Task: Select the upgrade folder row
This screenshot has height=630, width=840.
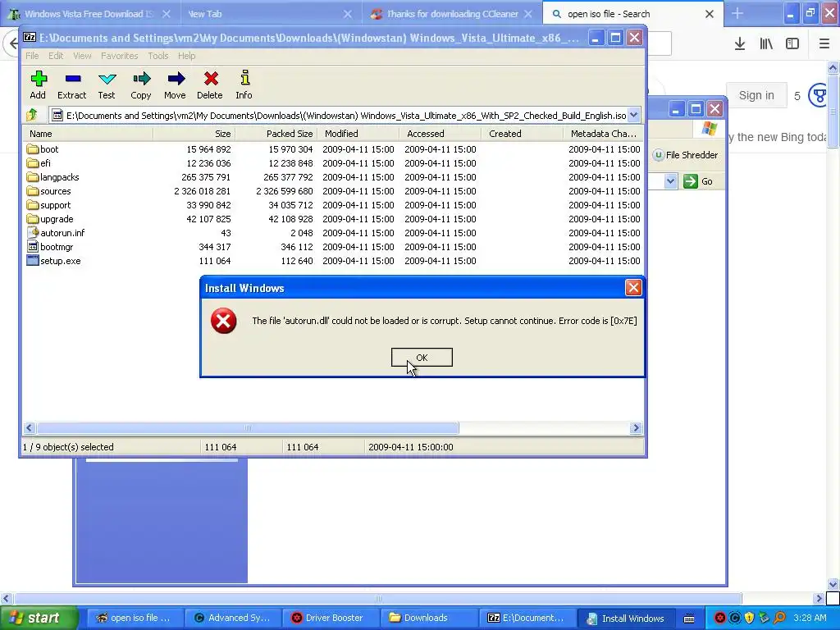Action: [333, 218]
